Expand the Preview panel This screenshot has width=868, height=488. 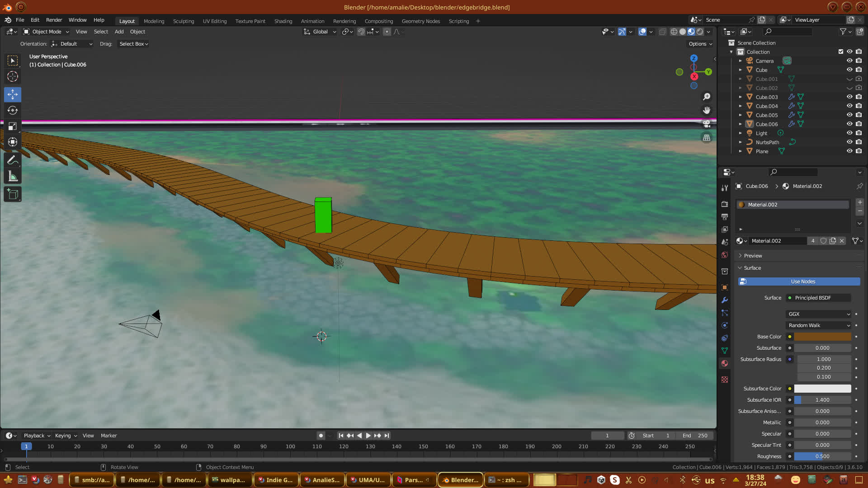click(x=753, y=256)
